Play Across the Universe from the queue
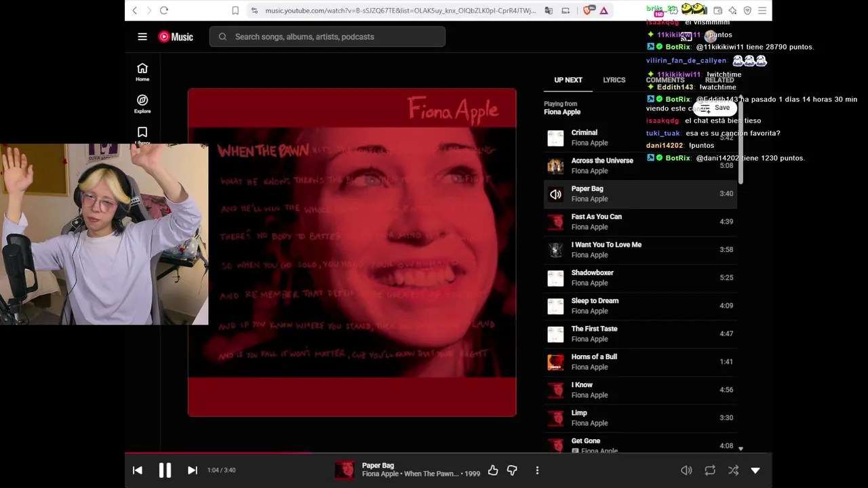Screen dimensions: 868x488 (639, 165)
